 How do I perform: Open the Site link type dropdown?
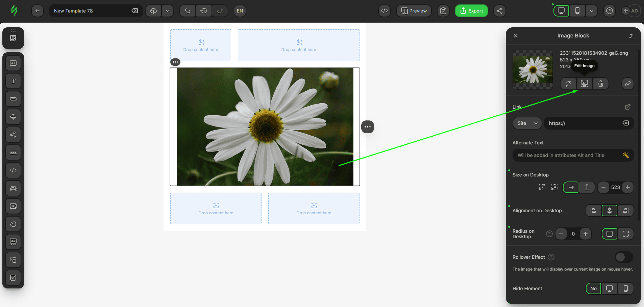527,123
